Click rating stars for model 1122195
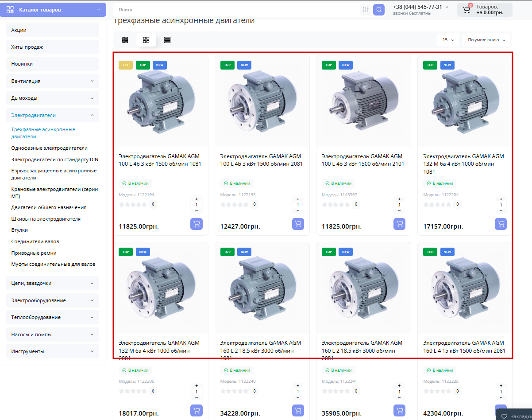This screenshot has height=420, width=532. pos(234,205)
